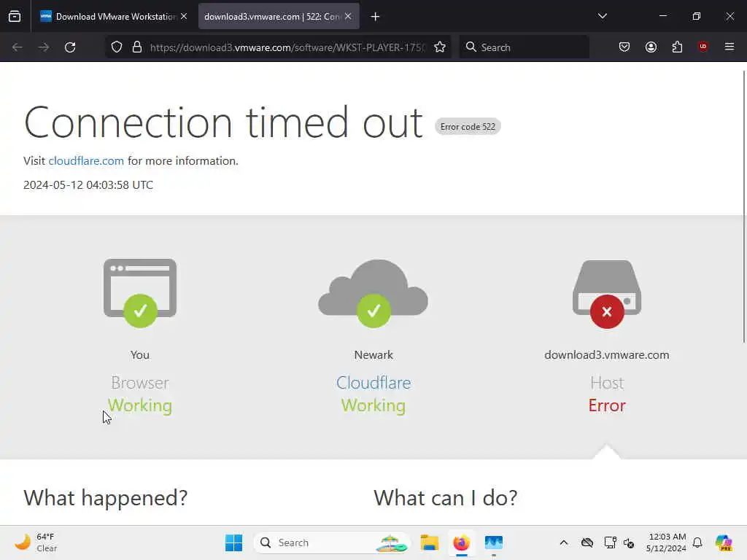Image resolution: width=747 pixels, height=560 pixels.
Task: Open Firefox account menu
Action: (x=651, y=47)
